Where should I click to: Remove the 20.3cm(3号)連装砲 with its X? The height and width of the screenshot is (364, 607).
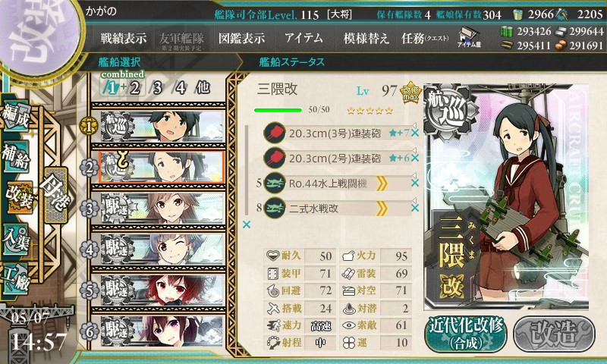(415, 133)
